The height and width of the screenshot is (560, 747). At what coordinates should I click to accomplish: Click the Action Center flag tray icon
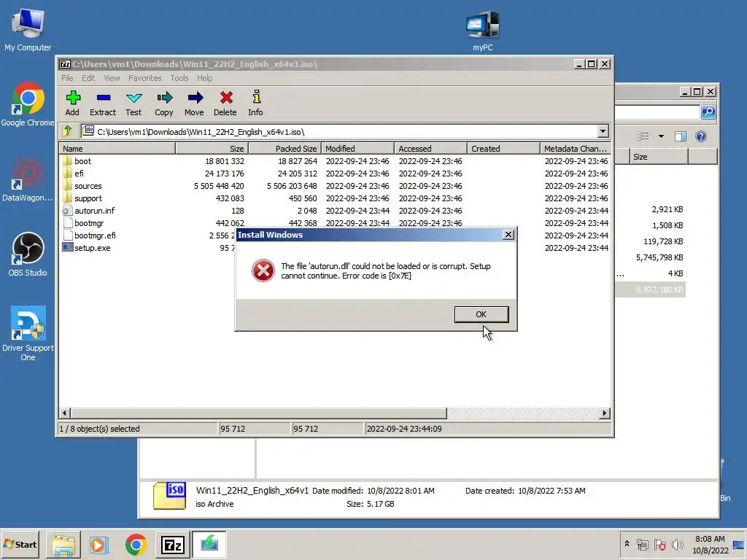(659, 544)
